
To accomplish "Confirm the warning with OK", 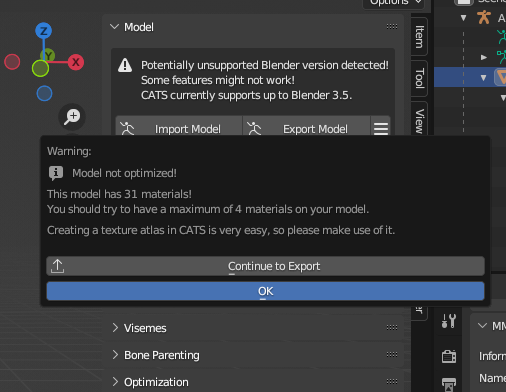I will (x=265, y=291).
